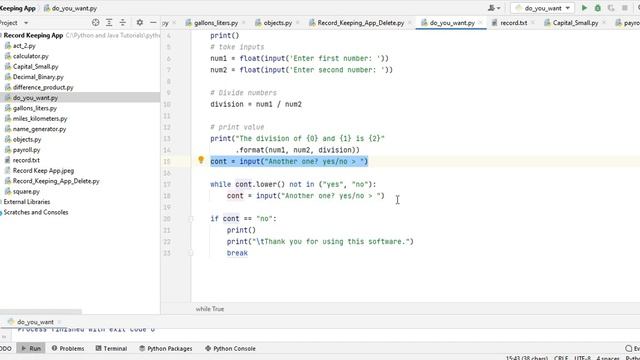
Task: Open payroll.py in project tree
Action: (x=27, y=150)
